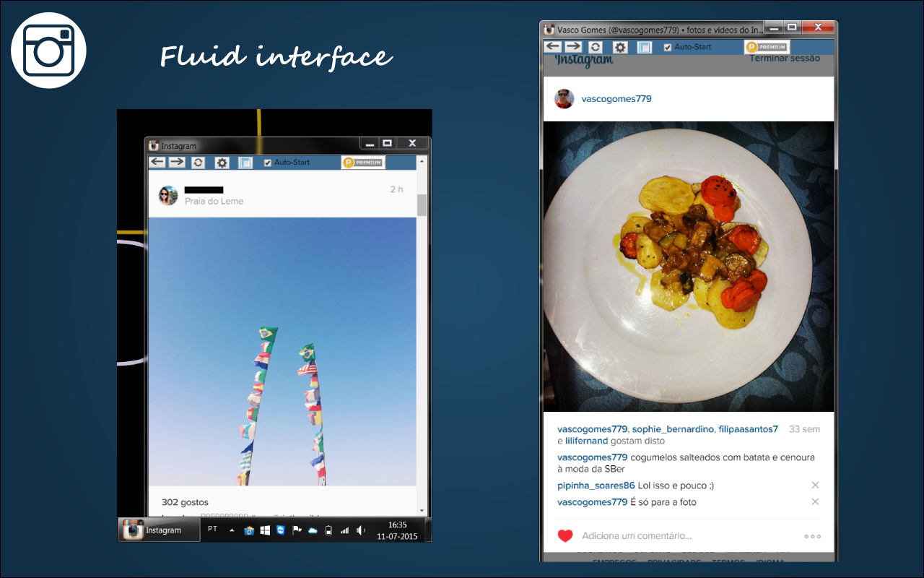
Task: Open settings gear in Vasco Gomes window
Action: [620, 47]
